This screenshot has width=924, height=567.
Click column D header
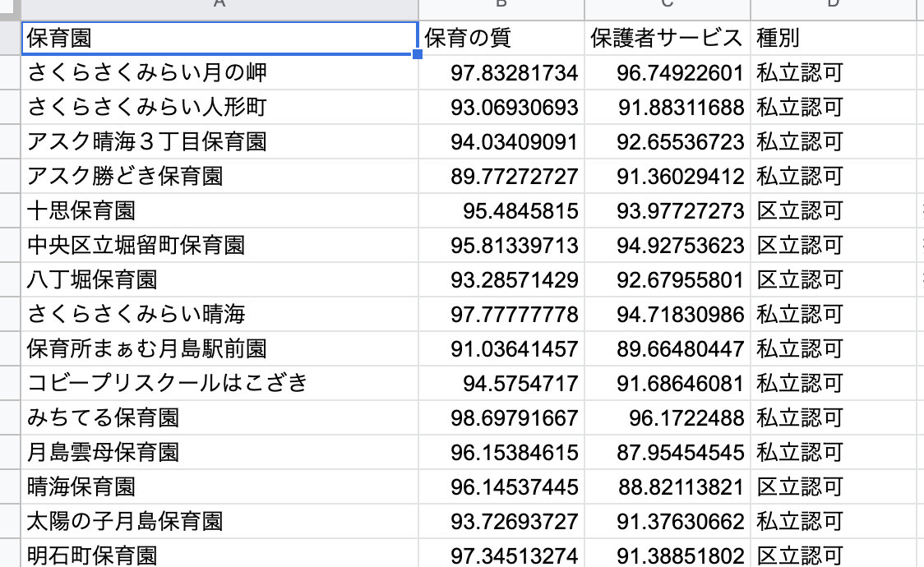click(834, 9)
